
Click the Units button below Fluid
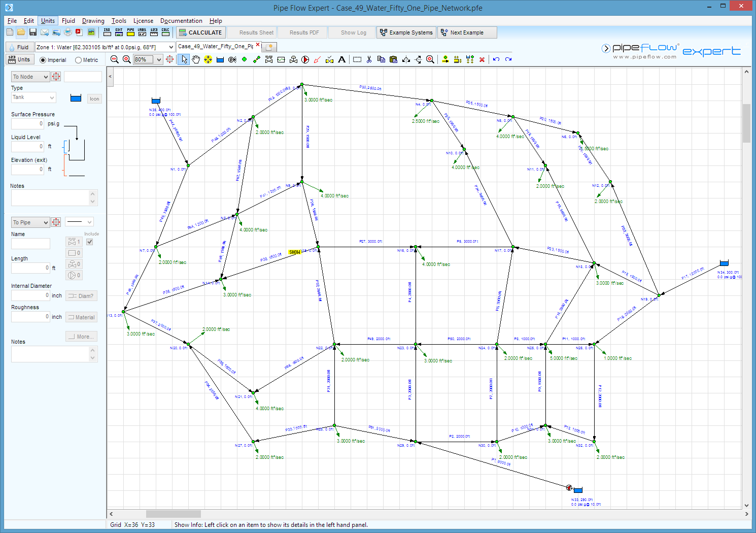click(19, 59)
